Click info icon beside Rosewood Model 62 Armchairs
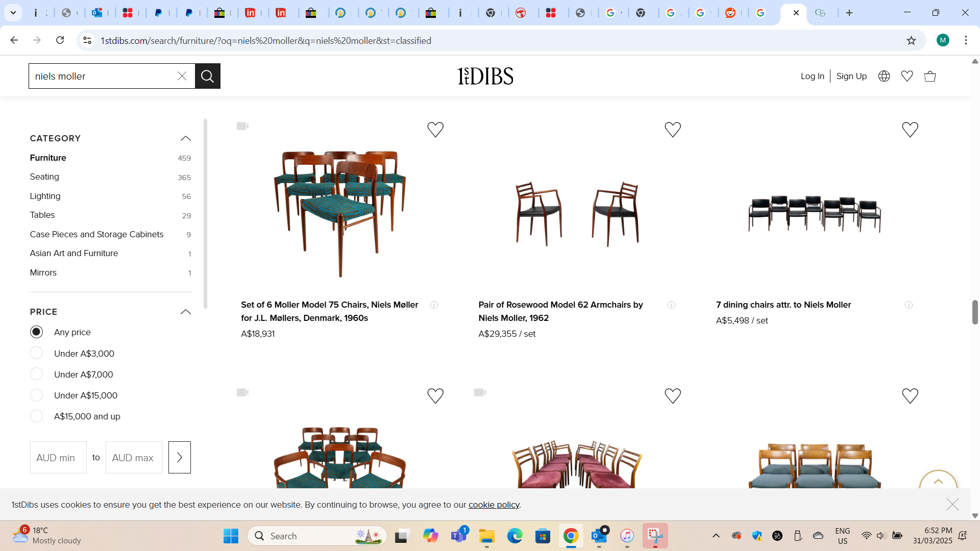980x551 pixels. pos(671,305)
